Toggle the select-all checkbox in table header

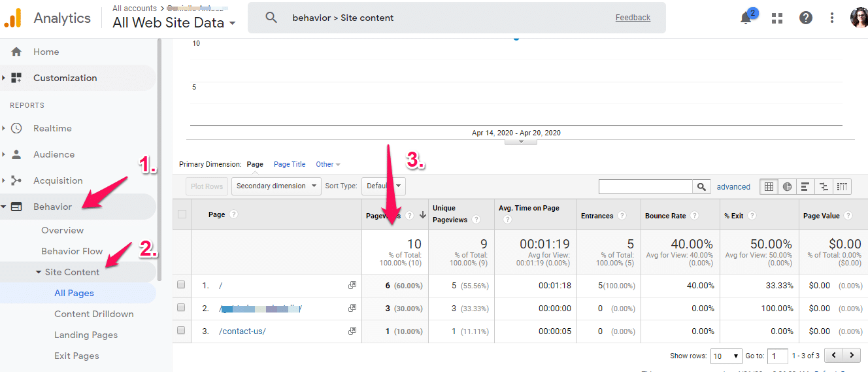(x=182, y=214)
